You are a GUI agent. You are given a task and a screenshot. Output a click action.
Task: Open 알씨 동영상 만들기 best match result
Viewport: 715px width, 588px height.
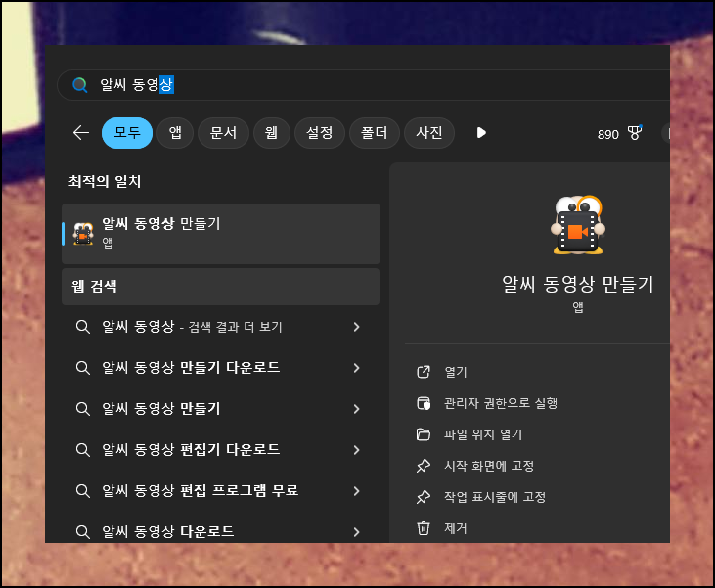[220, 234]
